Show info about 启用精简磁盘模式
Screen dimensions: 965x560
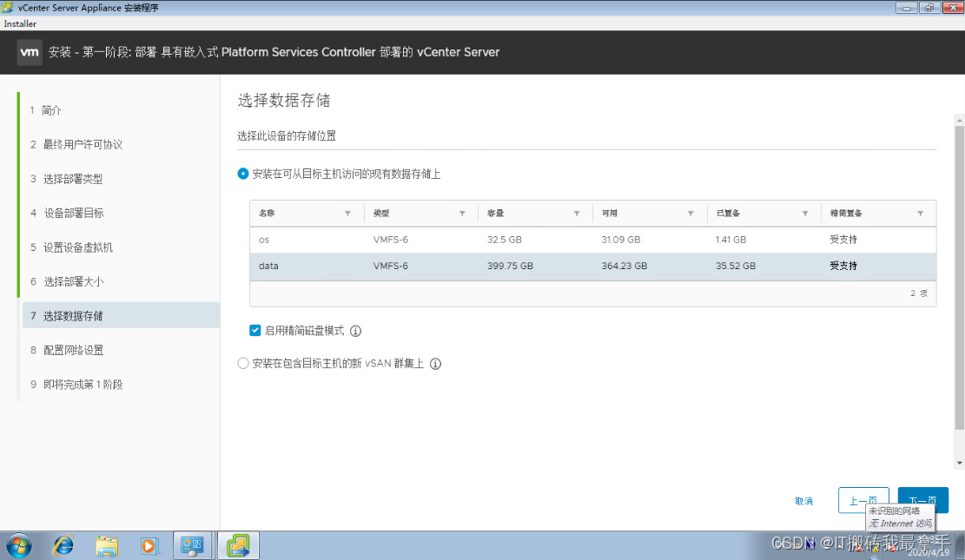pyautogui.click(x=356, y=331)
